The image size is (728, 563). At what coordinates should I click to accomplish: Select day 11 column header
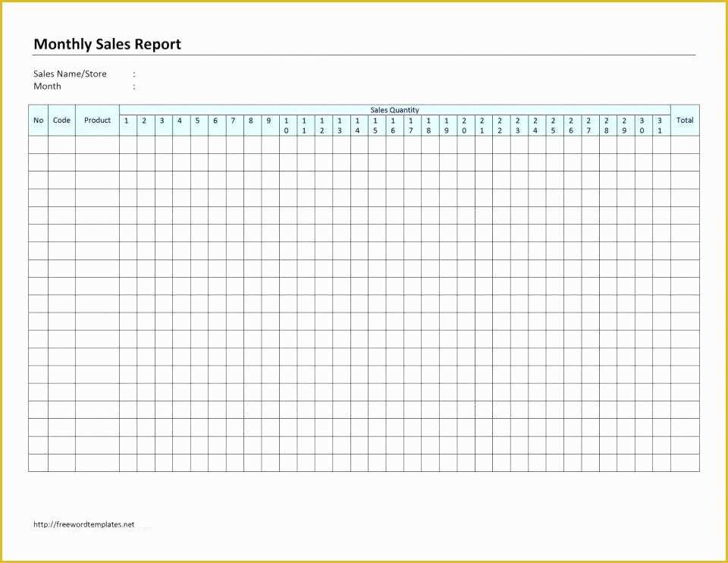point(306,125)
